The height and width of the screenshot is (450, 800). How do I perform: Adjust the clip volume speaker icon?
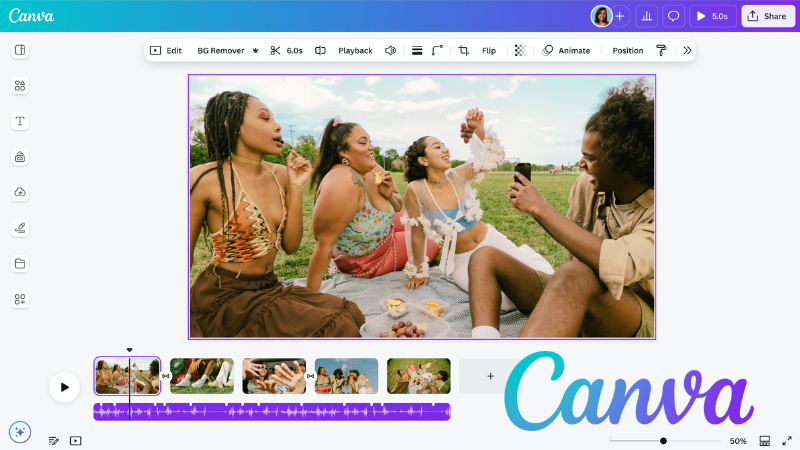(390, 51)
